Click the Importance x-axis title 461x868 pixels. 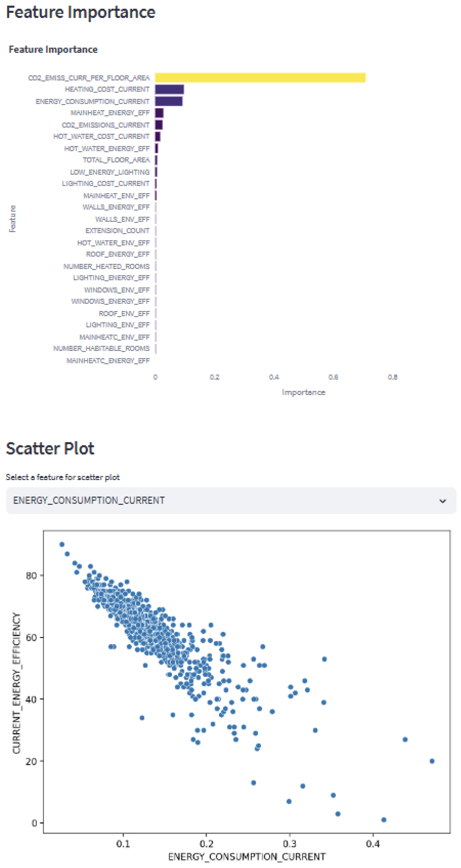303,392
